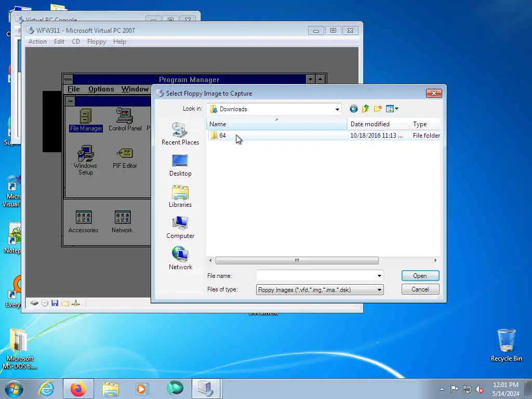Select Desktop in the places bar
Screen dimensions: 532x399
[180, 165]
